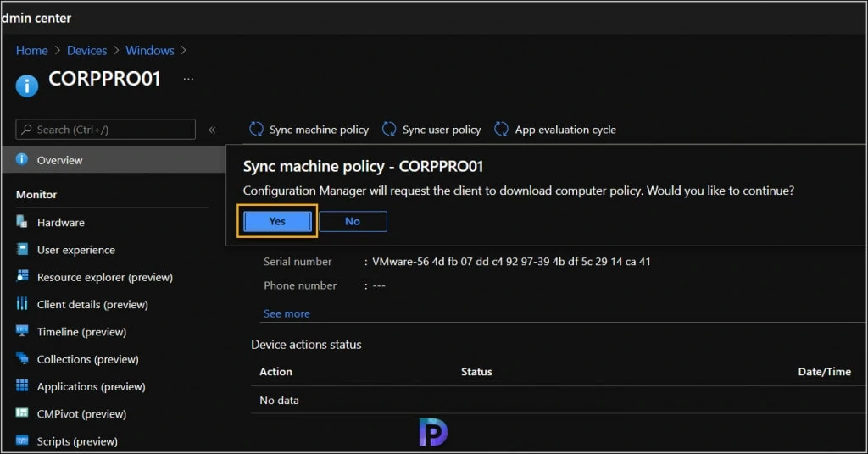
Task: Collapse the sidebar with double chevron
Action: point(212,130)
